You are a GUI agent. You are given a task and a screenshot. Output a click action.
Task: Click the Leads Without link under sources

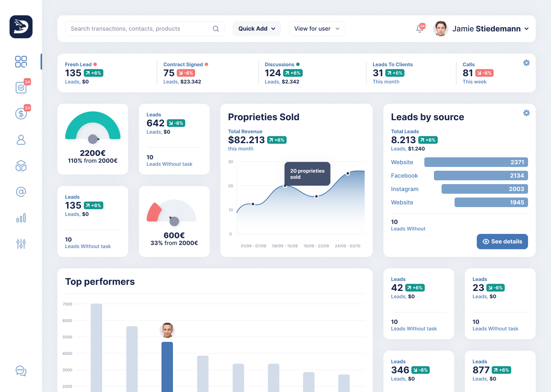pyautogui.click(x=408, y=229)
